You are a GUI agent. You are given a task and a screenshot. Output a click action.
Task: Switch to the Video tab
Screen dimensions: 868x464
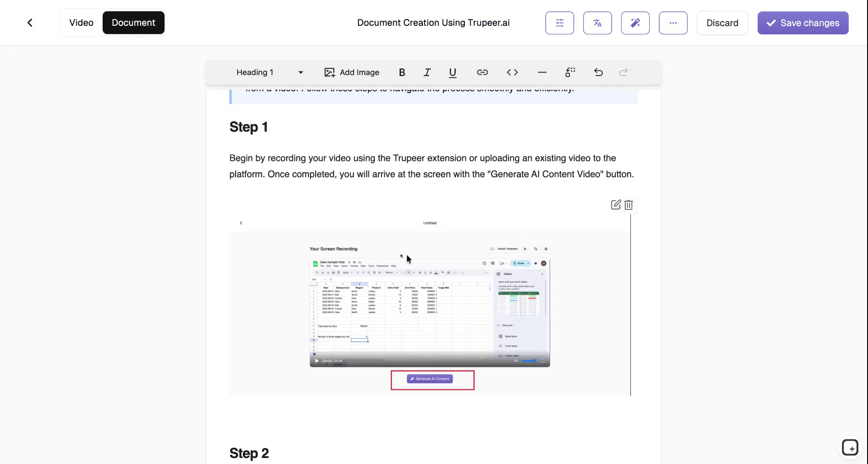81,23
